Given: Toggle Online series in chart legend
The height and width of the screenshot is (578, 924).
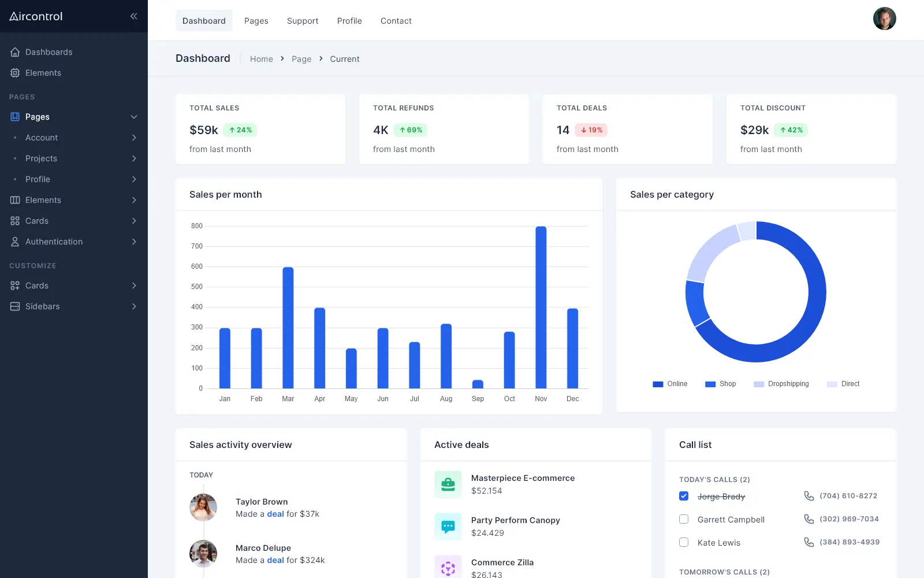Looking at the screenshot, I should click(670, 384).
